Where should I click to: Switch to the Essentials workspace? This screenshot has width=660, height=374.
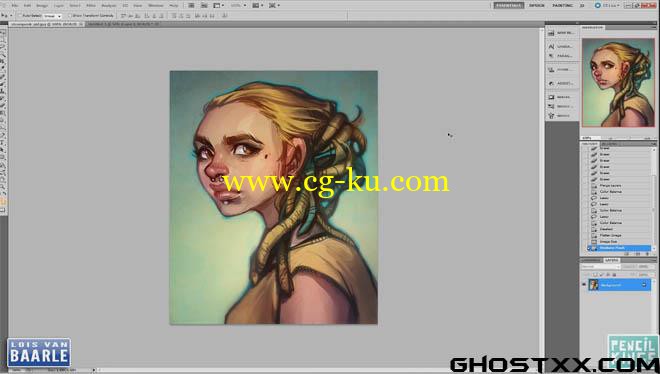[509, 5]
